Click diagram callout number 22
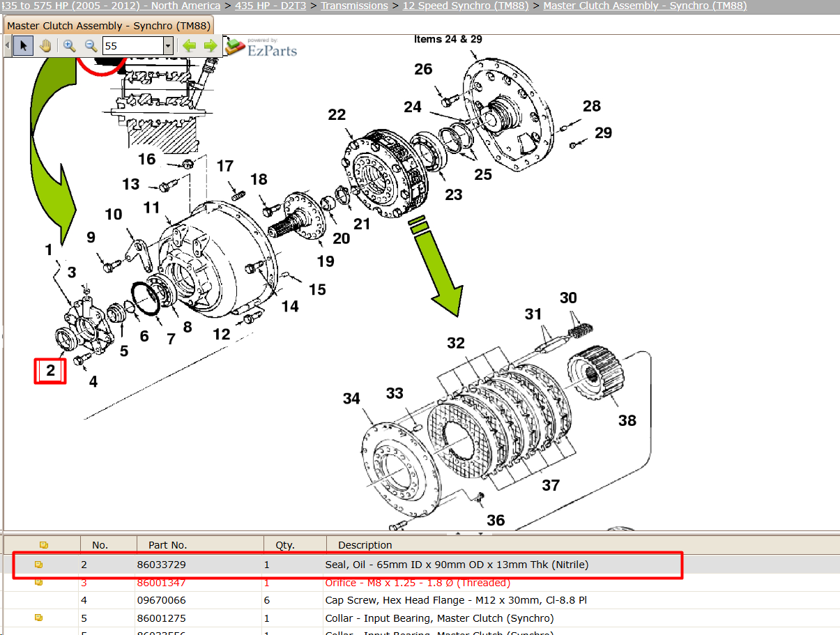Image resolution: width=840 pixels, height=635 pixels. point(337,115)
